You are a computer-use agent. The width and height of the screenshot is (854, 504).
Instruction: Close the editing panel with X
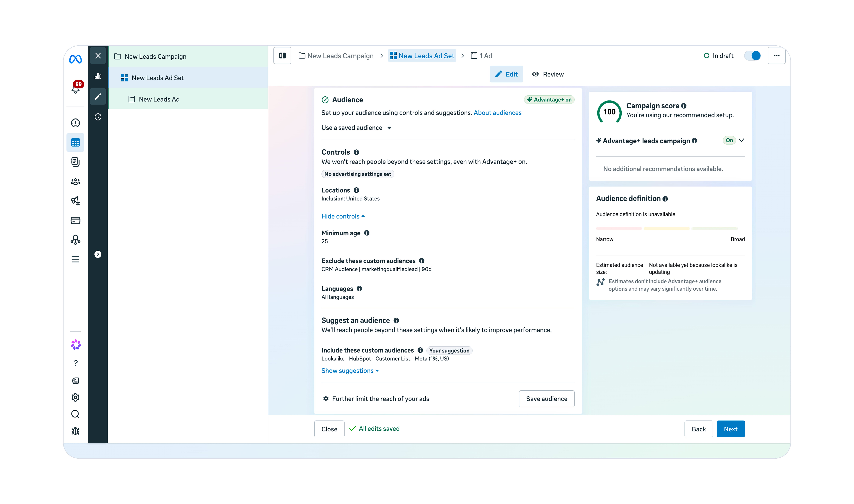click(x=98, y=56)
